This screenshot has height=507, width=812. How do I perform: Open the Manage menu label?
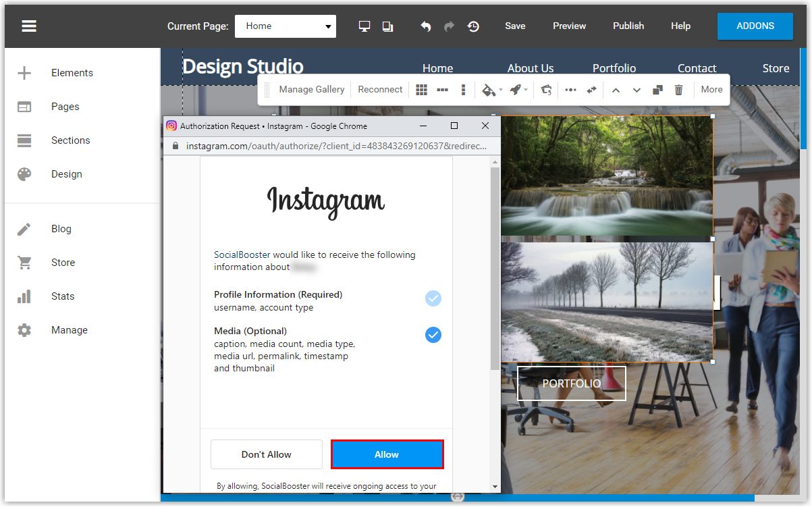coord(70,330)
